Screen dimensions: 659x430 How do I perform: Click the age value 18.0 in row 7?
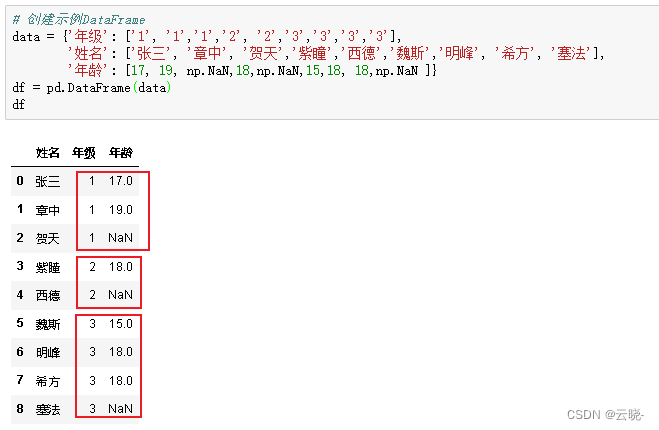(121, 380)
